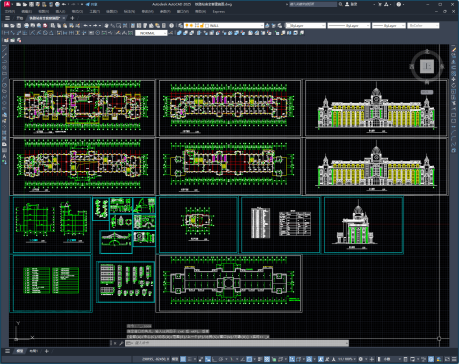Click the command line customize wrench icon
Image resolution: width=459 pixels, height=364 pixels.
click(x=121, y=343)
